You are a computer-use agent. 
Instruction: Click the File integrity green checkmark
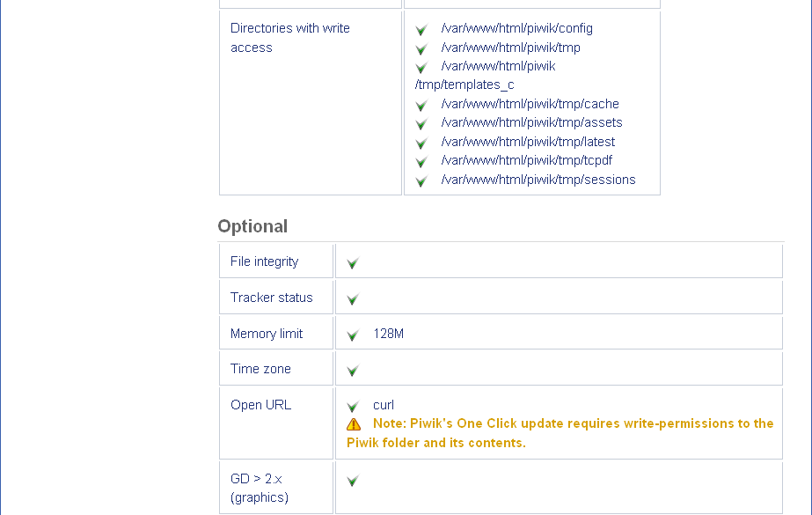[x=353, y=263]
